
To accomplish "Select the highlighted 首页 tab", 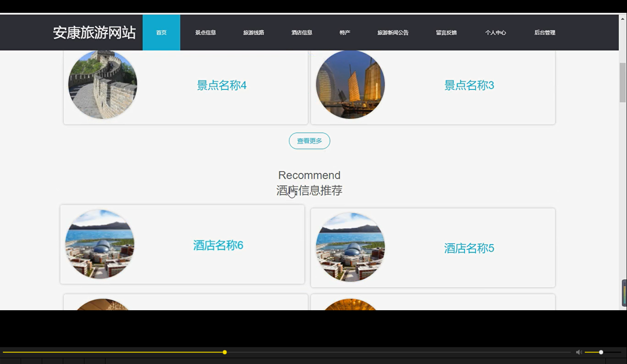I will pyautogui.click(x=161, y=32).
